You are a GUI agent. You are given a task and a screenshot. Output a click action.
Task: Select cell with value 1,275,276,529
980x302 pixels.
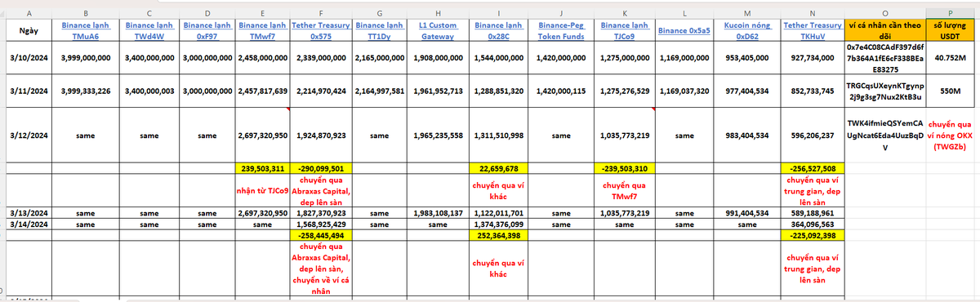tap(624, 91)
